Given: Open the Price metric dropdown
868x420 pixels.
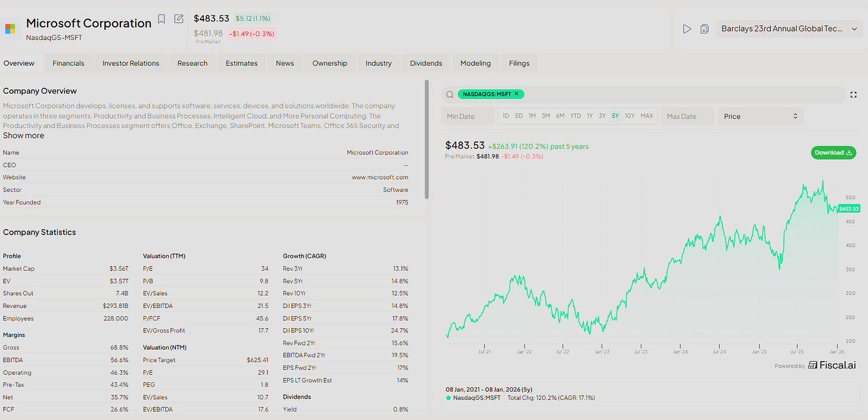Looking at the screenshot, I should 761,116.
